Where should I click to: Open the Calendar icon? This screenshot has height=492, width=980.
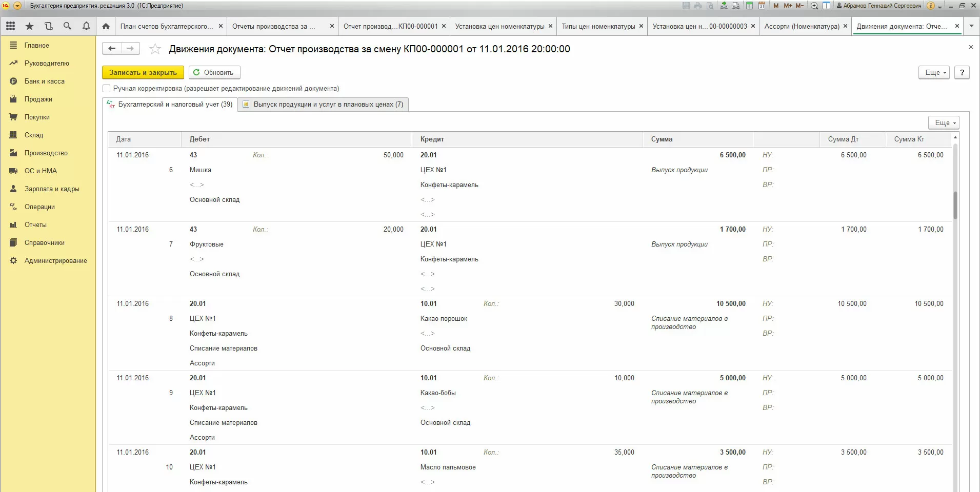pos(762,6)
